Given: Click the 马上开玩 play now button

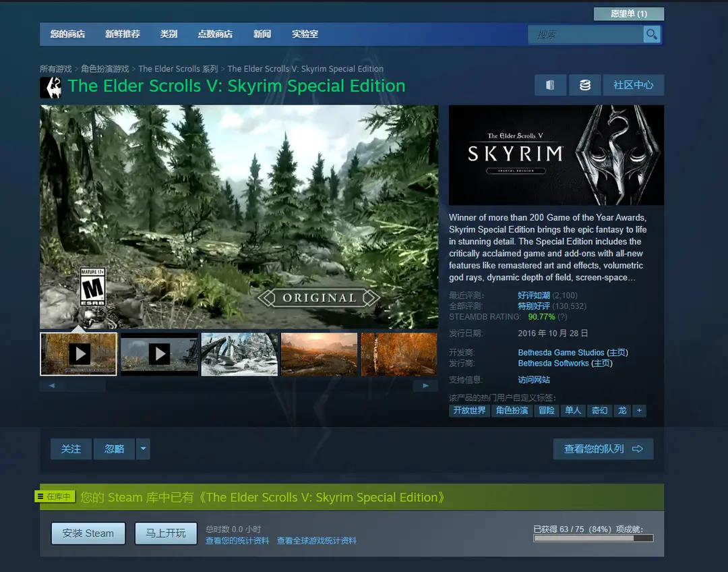Looking at the screenshot, I should pos(166,534).
